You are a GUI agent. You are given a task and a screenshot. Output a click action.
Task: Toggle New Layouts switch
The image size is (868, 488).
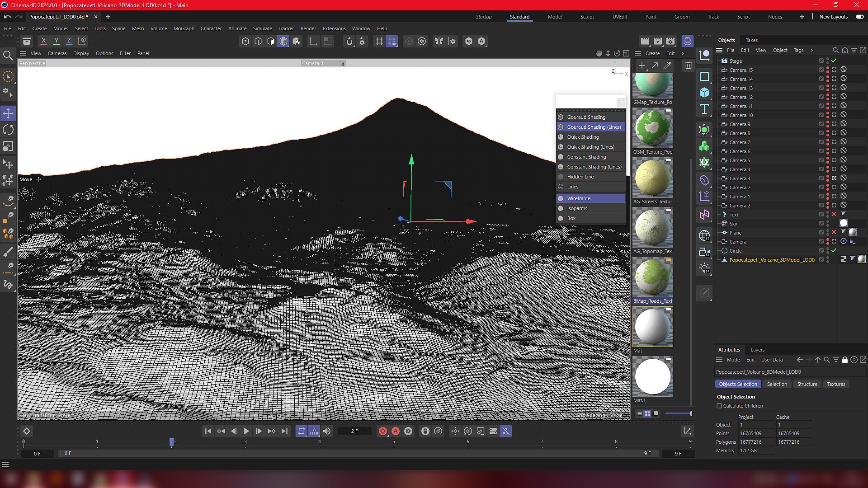pyautogui.click(x=860, y=17)
